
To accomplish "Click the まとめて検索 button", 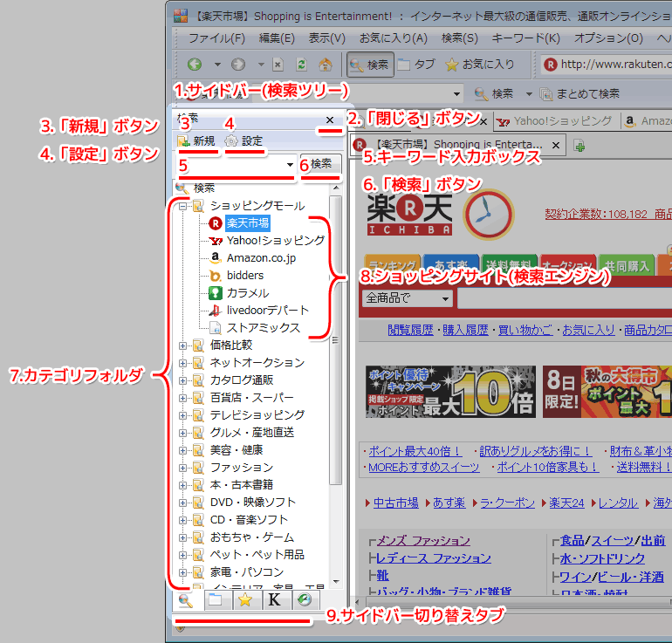I will [x=579, y=93].
